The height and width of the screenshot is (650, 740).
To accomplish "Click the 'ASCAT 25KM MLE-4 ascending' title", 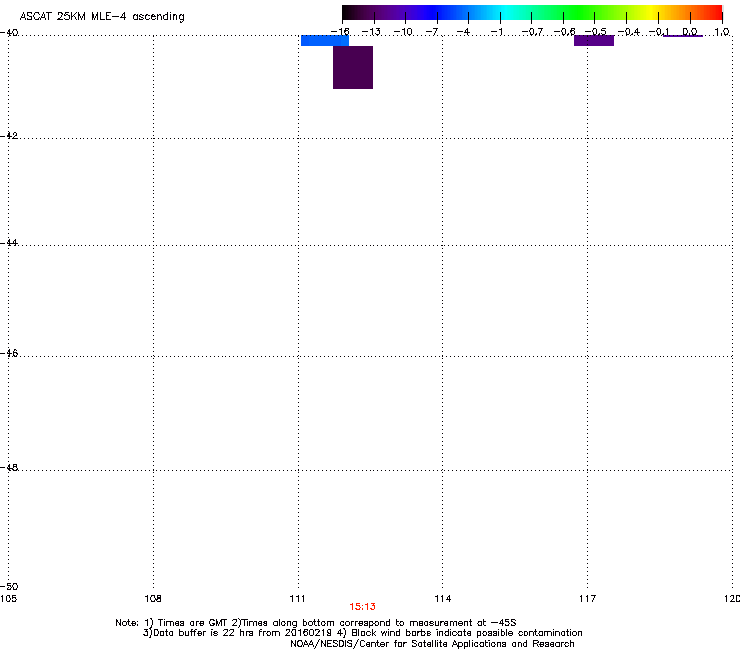I will pyautogui.click(x=102, y=17).
